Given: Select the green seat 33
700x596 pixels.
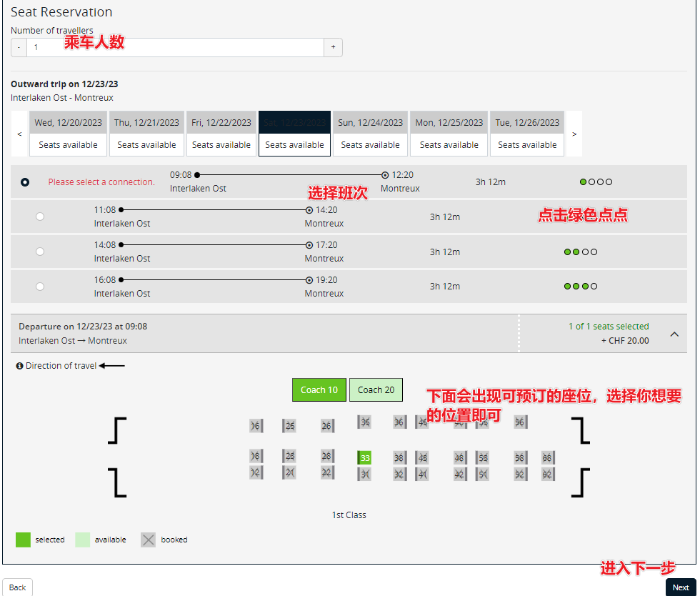Looking at the screenshot, I should tap(365, 457).
